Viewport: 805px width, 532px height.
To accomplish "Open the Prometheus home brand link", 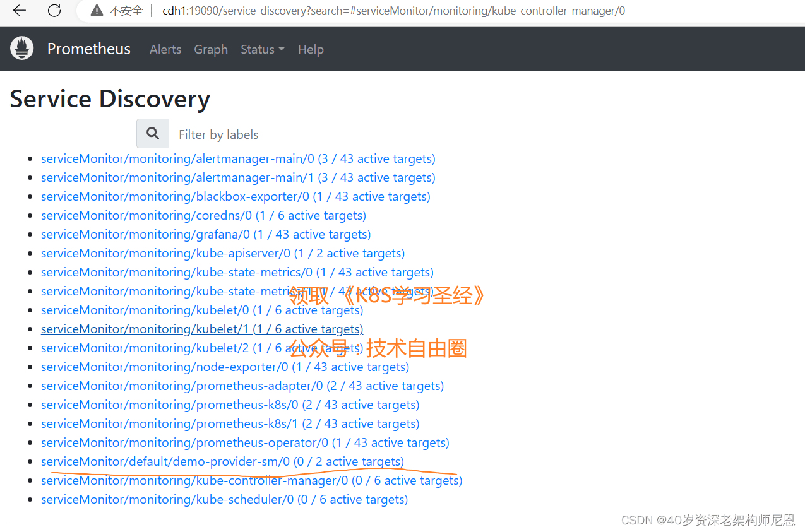I will (x=89, y=49).
